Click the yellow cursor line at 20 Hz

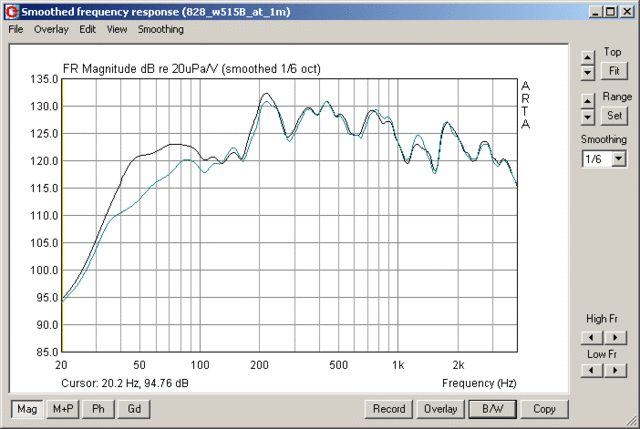pyautogui.click(x=62, y=215)
